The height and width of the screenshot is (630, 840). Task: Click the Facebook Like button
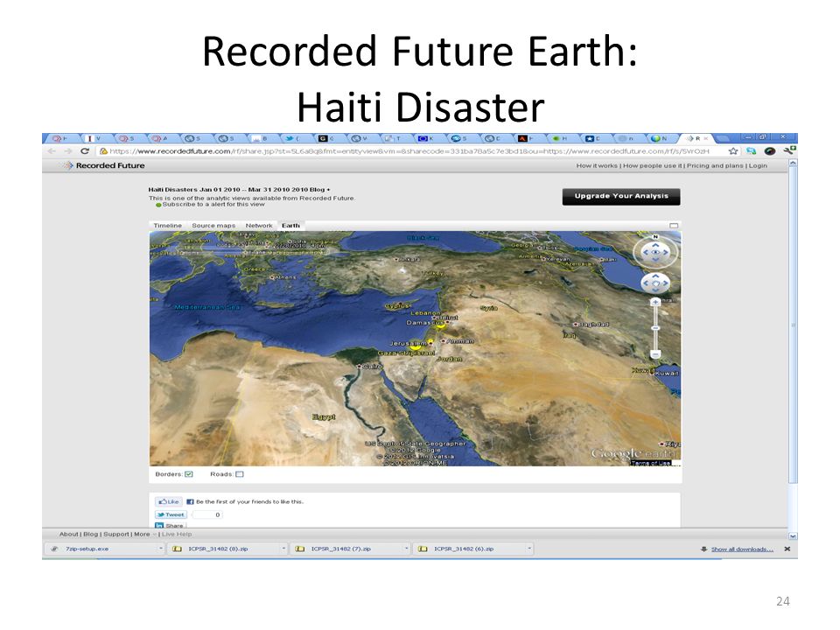[x=169, y=501]
